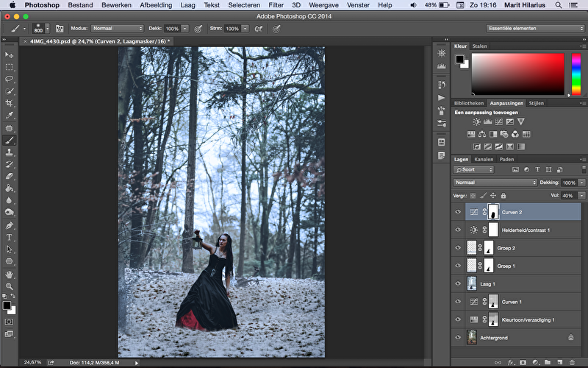Hide the Curven 2 layer
The width and height of the screenshot is (588, 368).
click(x=458, y=212)
